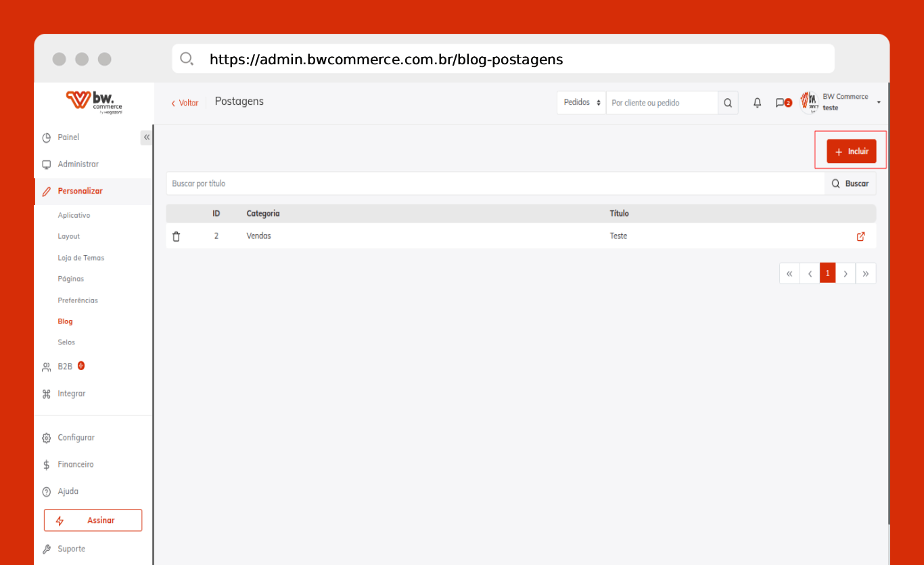Click the Buscar button
The image size is (924, 565).
pos(850,183)
